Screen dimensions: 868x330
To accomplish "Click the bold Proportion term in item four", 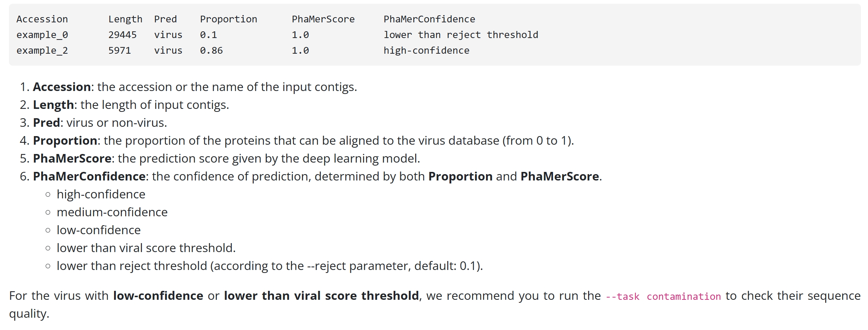I will tap(65, 141).
